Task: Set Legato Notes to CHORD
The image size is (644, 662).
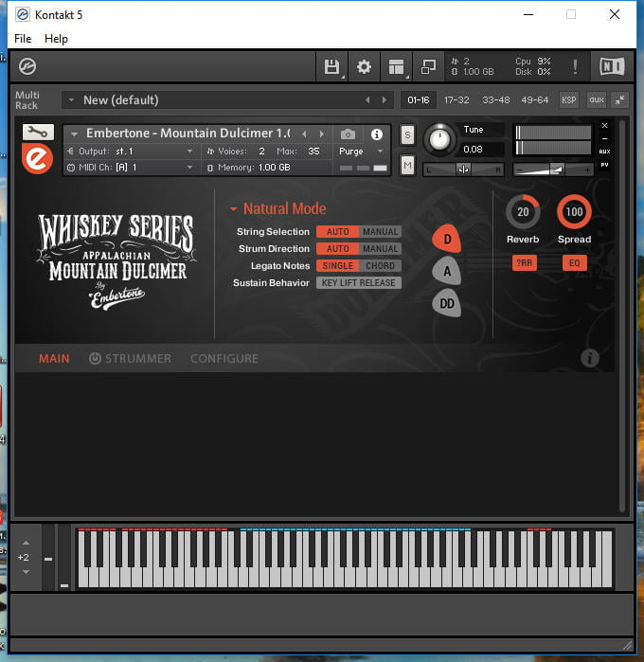Action: tap(380, 265)
